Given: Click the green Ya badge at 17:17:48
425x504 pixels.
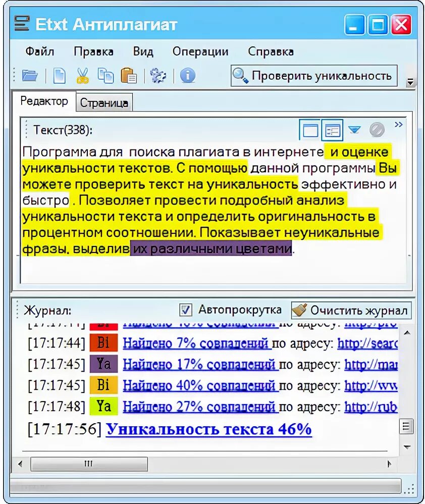Looking at the screenshot, I should 103,406.
